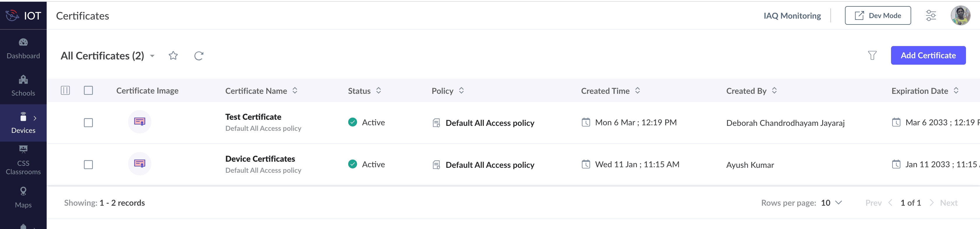Refresh the certificates list
The height and width of the screenshot is (229, 980).
199,56
